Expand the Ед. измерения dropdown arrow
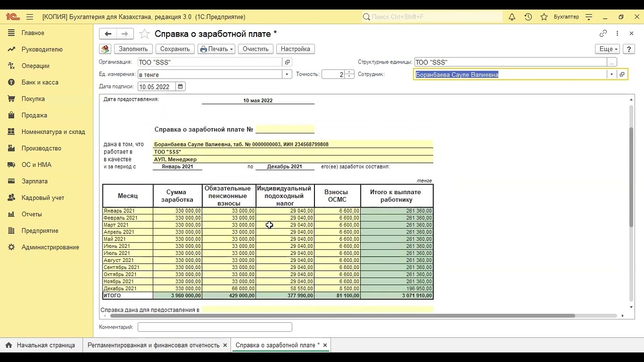 287,74
